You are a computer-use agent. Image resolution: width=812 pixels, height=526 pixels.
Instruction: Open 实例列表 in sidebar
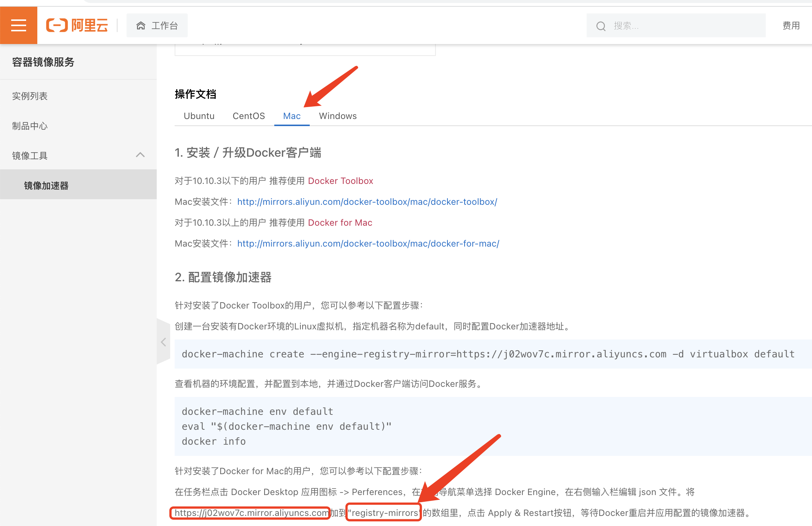[30, 96]
